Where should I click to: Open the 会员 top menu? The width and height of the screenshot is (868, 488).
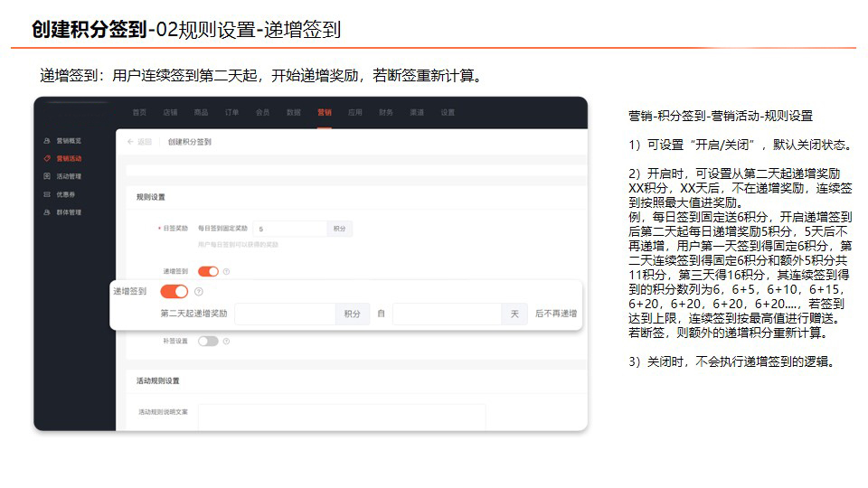coord(262,112)
